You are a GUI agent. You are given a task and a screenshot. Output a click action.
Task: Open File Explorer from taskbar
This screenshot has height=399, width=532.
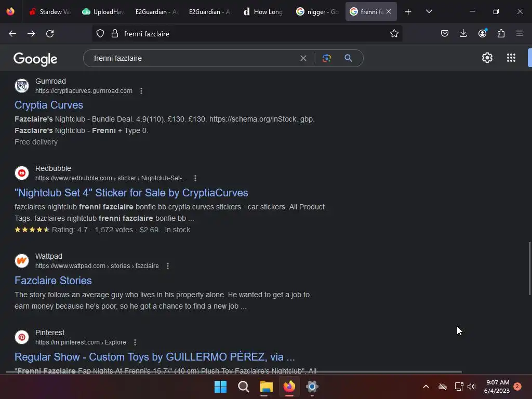(x=267, y=387)
